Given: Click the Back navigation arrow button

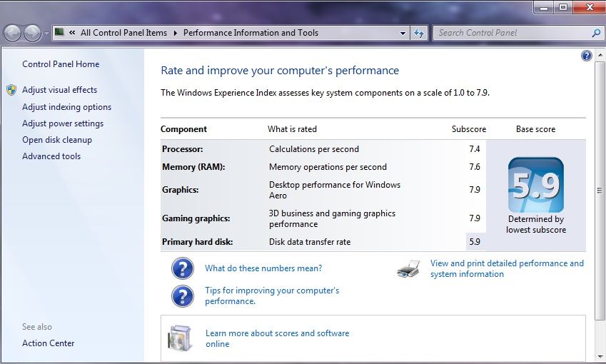Looking at the screenshot, I should pos(12,33).
